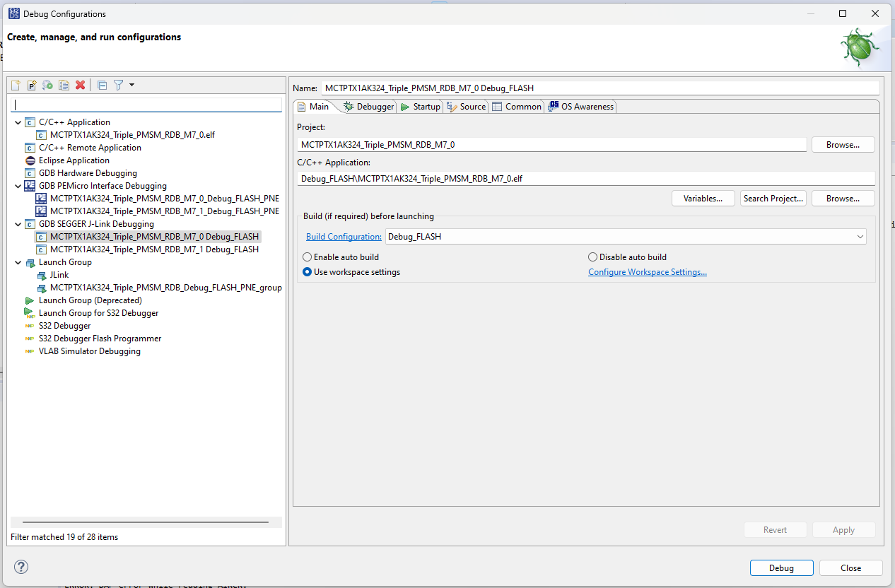The height and width of the screenshot is (588, 895).
Task: Collapse the GDB SEGGER J-Link Debugging group
Action: point(18,223)
